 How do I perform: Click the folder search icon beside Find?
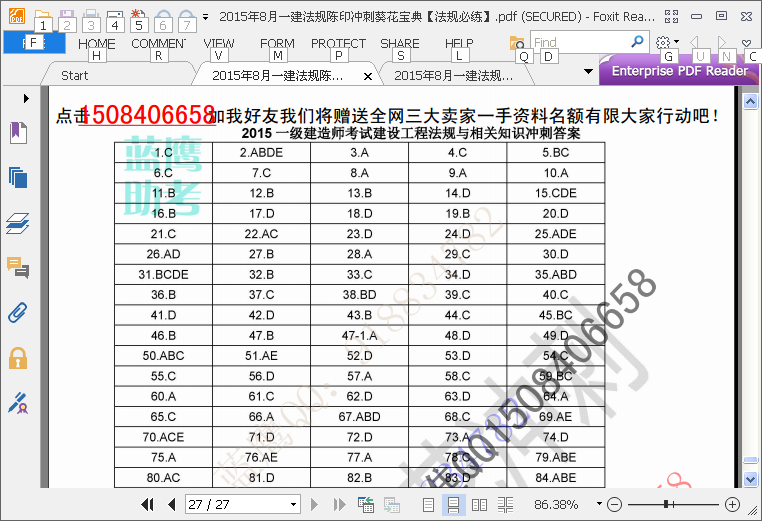[x=517, y=43]
